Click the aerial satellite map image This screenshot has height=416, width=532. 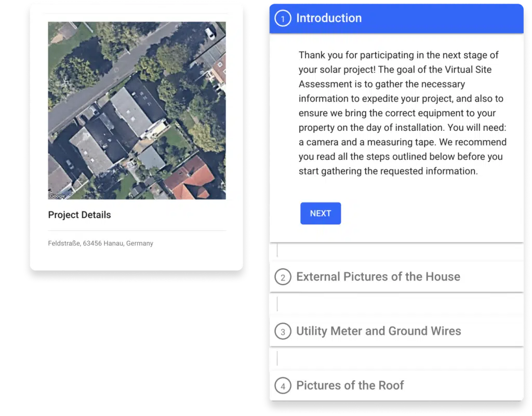coord(137,111)
